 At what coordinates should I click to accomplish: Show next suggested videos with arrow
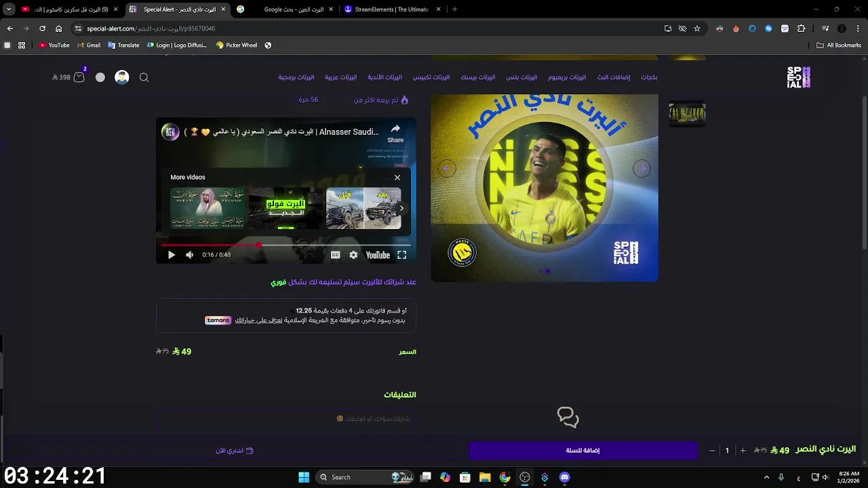coord(401,209)
